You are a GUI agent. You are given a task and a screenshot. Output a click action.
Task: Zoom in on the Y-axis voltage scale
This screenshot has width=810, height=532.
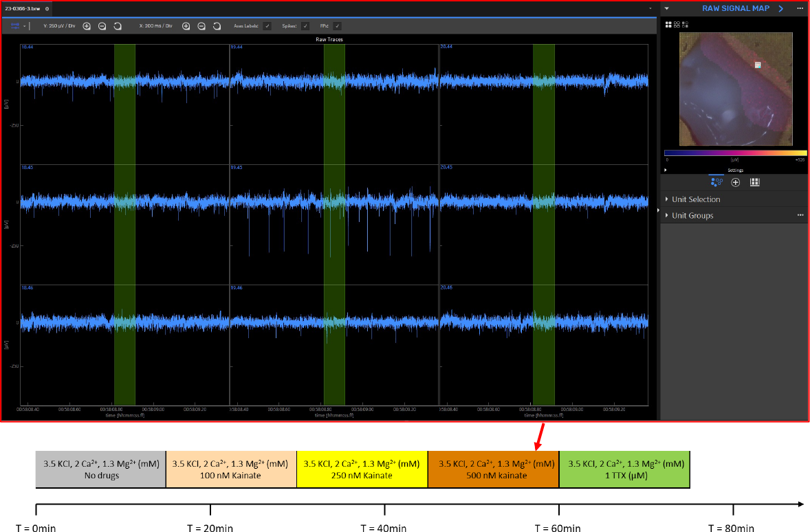coord(87,25)
